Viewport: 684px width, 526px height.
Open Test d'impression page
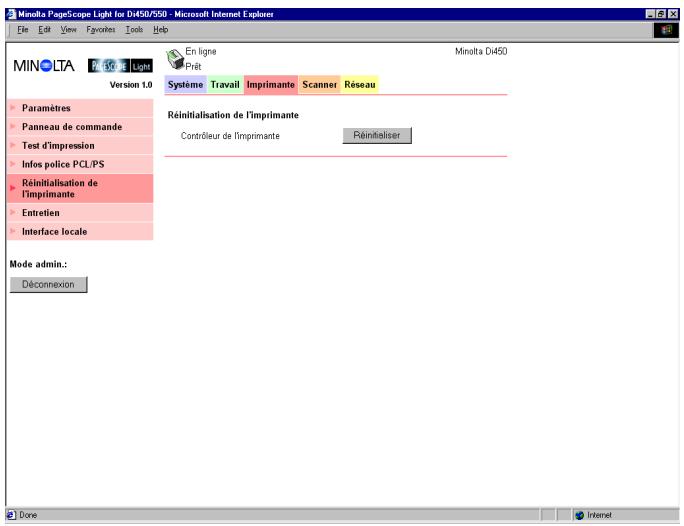click(x=80, y=145)
